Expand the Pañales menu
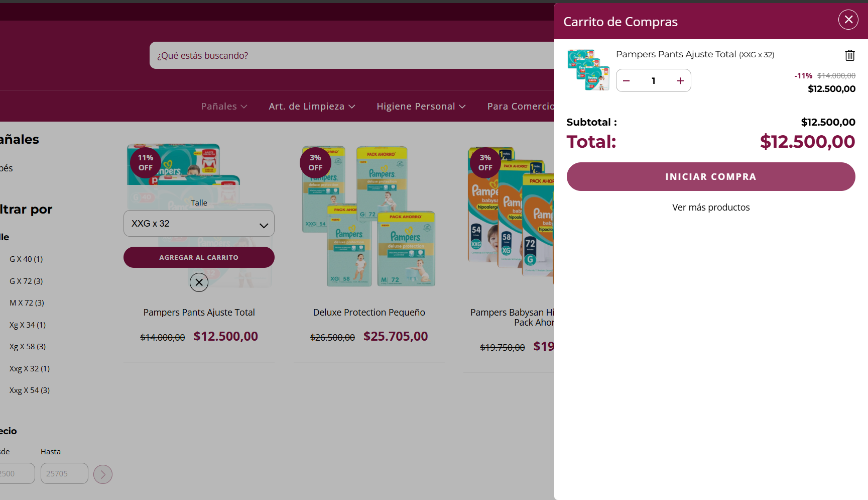Screen dimensions: 868x500 pyautogui.click(x=224, y=107)
